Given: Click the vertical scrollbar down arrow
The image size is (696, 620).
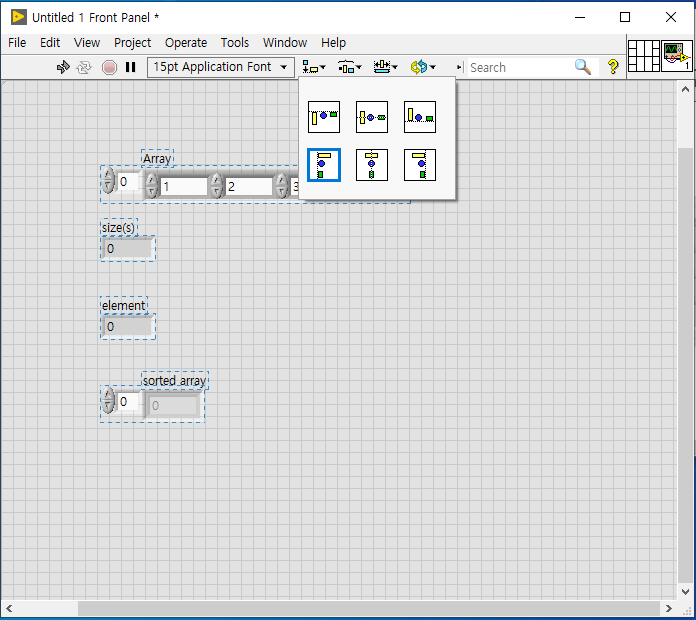Looking at the screenshot, I should pos(685,592).
